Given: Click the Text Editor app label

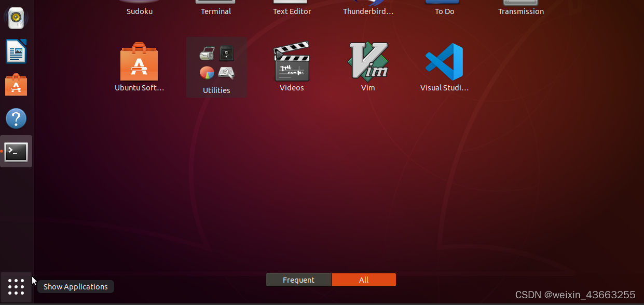Looking at the screenshot, I should tap(292, 11).
